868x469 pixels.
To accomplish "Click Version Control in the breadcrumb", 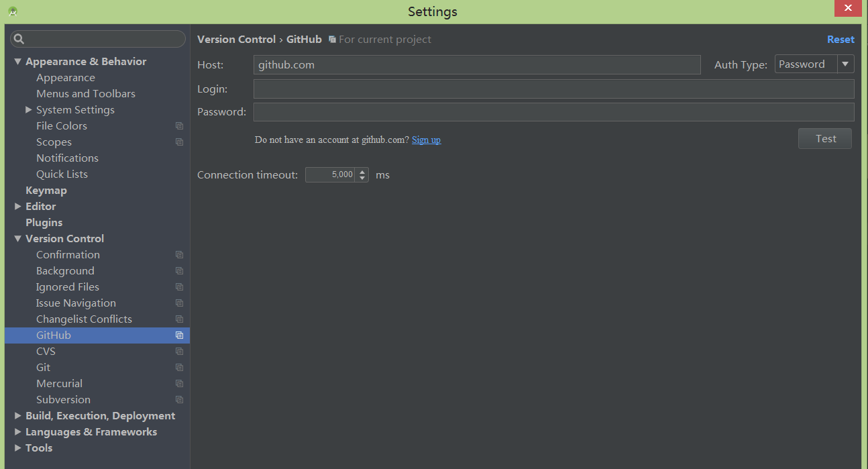I will pos(236,40).
